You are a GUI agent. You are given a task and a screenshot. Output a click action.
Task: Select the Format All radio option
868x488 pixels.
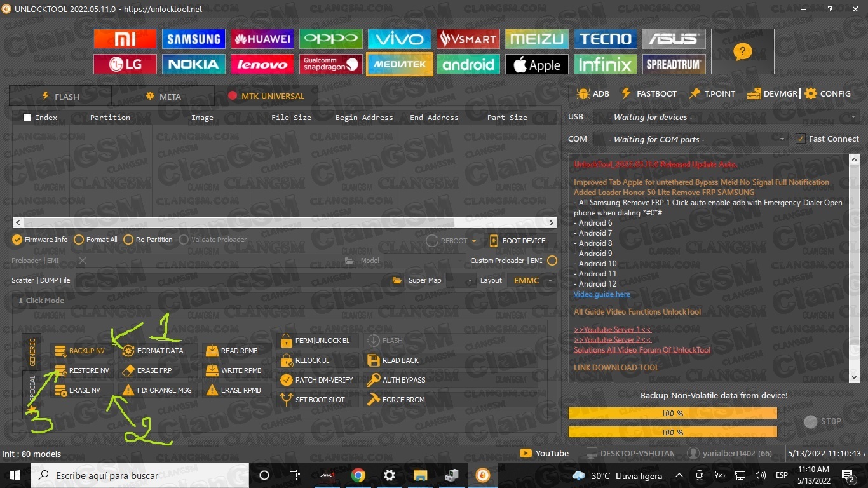point(95,240)
